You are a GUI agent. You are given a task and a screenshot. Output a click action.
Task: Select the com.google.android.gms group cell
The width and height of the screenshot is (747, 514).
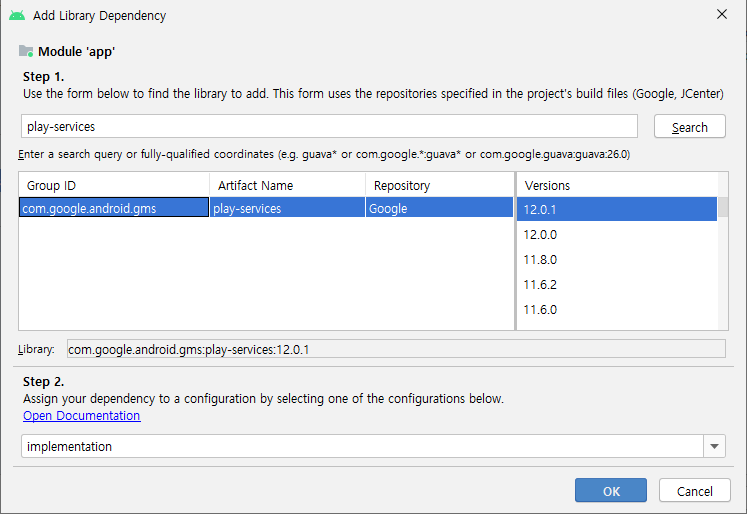114,208
